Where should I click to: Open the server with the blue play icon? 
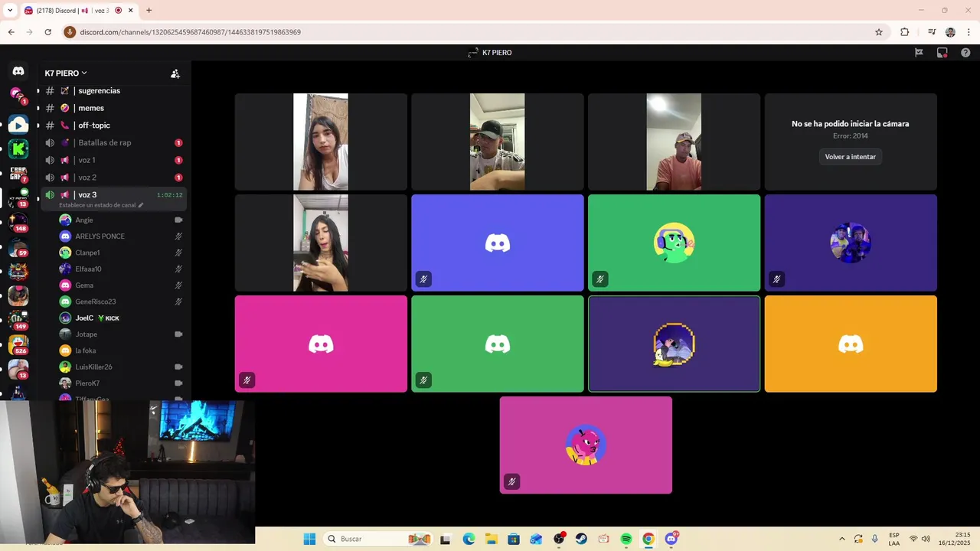point(18,124)
